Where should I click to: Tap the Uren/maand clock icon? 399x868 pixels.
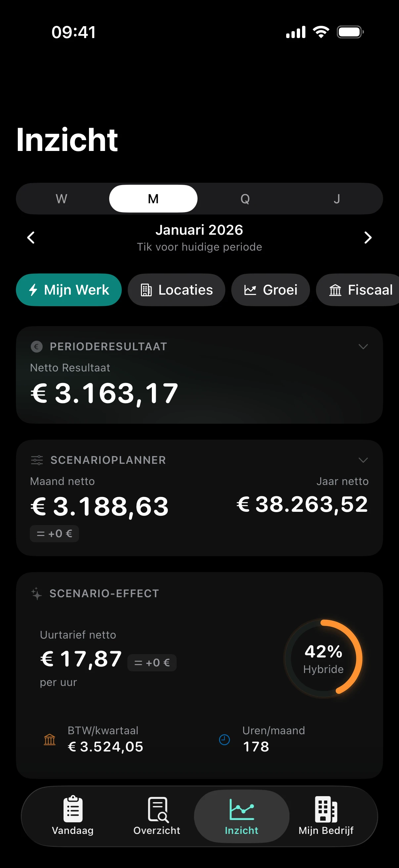click(224, 739)
